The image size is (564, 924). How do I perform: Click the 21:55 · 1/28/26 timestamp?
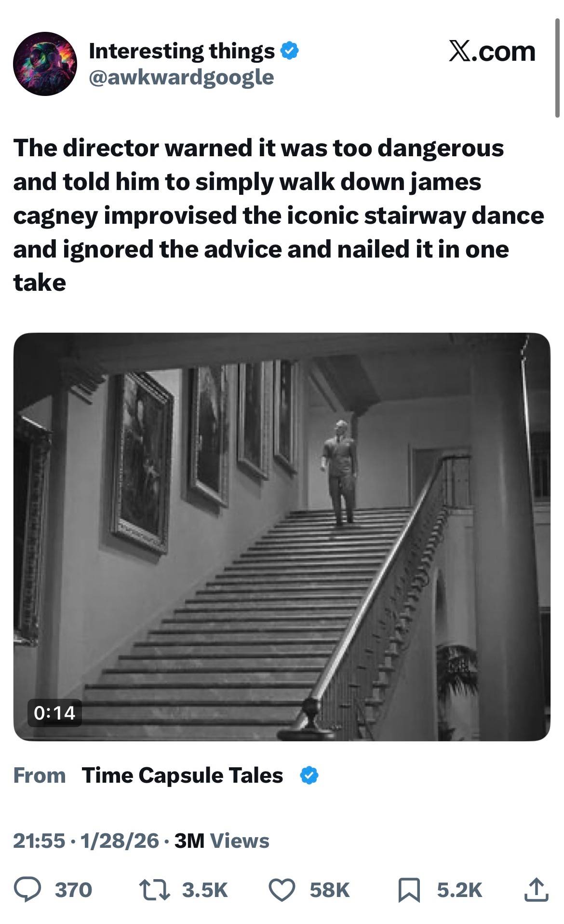coord(86,841)
